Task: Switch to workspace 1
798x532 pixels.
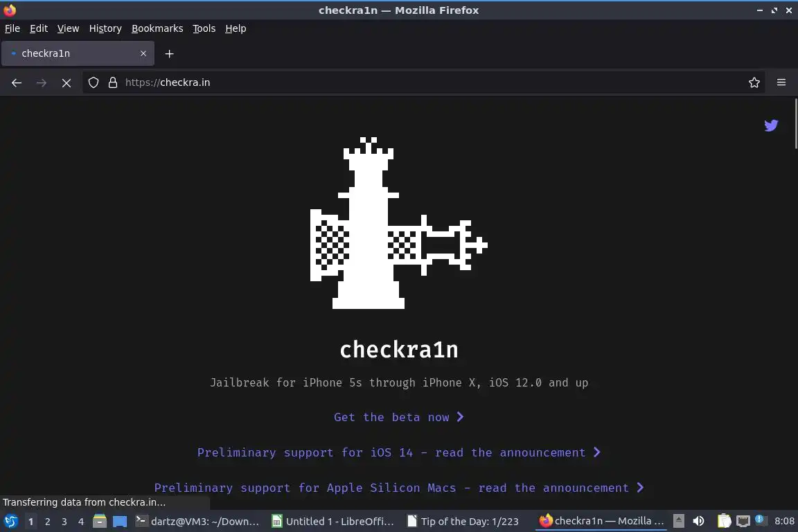Action: click(30, 522)
